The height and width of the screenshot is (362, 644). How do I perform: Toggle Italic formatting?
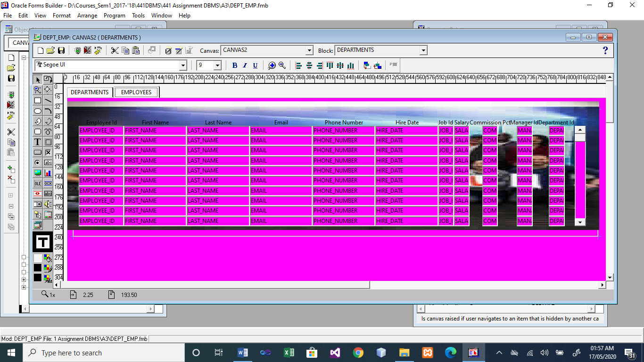245,66
